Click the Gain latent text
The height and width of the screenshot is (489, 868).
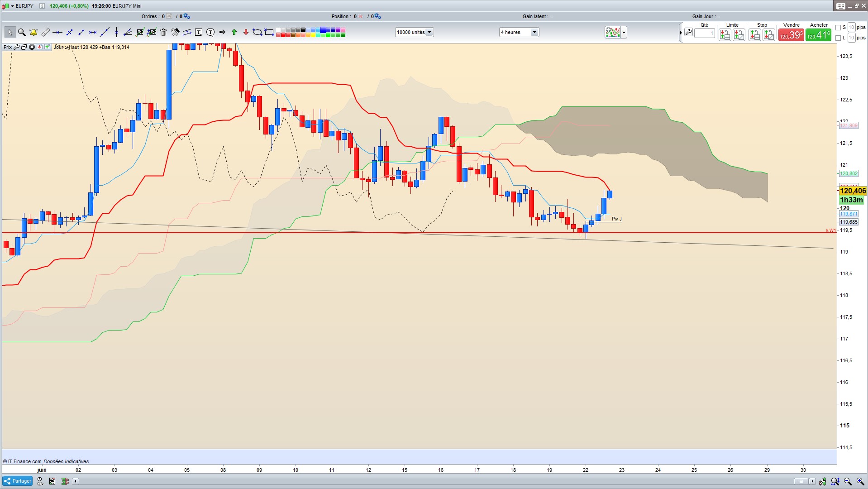click(x=534, y=16)
